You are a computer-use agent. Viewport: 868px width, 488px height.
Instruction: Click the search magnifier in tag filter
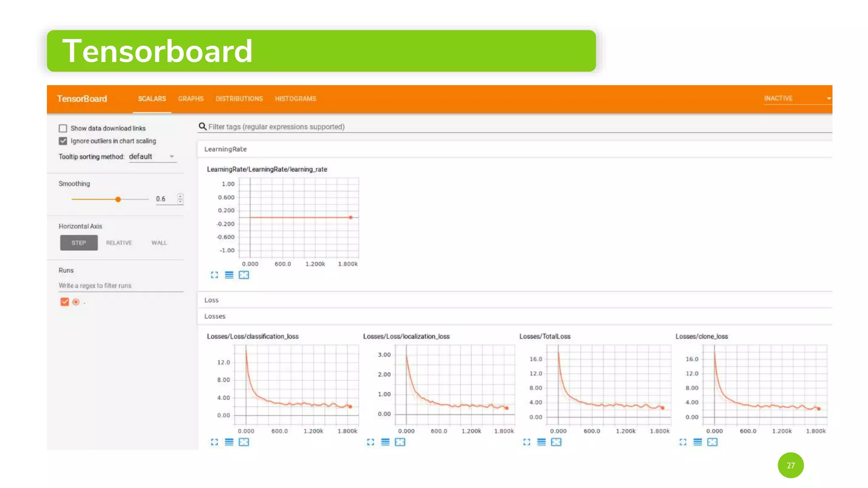[x=203, y=126]
